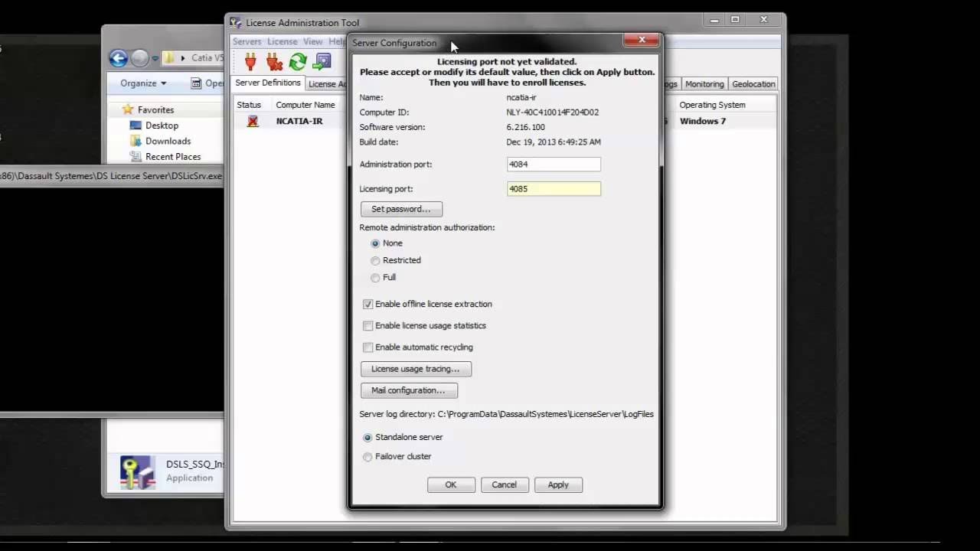The height and width of the screenshot is (551, 980).
Task: Click the Mail configuration button
Action: [409, 390]
